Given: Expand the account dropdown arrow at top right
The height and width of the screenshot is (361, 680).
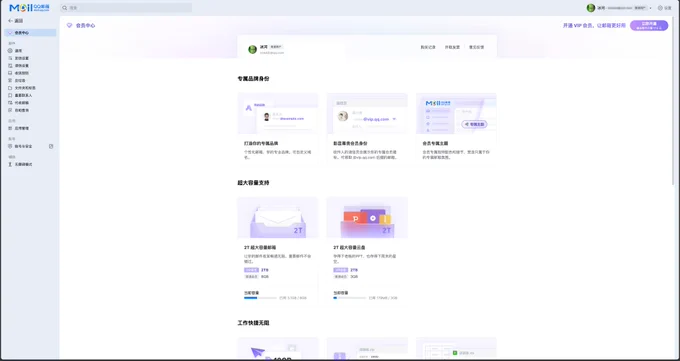Looking at the screenshot, I should pos(651,8).
